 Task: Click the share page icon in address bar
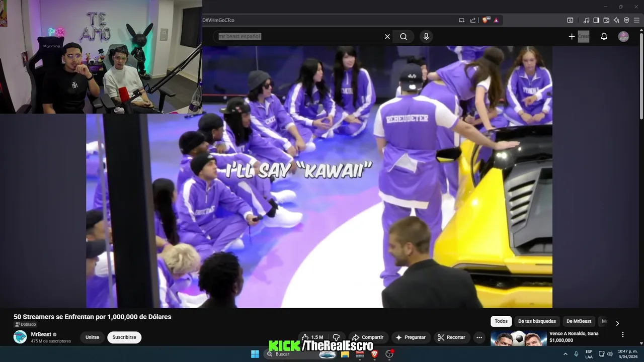pyautogui.click(x=473, y=20)
